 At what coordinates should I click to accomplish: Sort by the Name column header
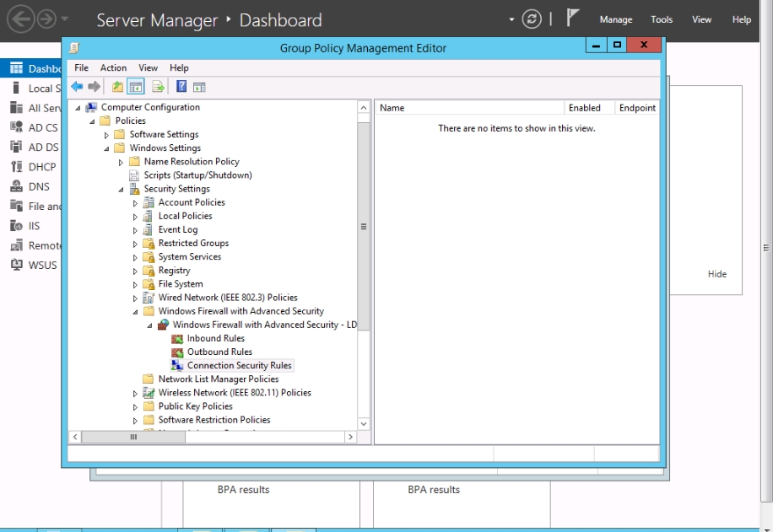(470, 108)
